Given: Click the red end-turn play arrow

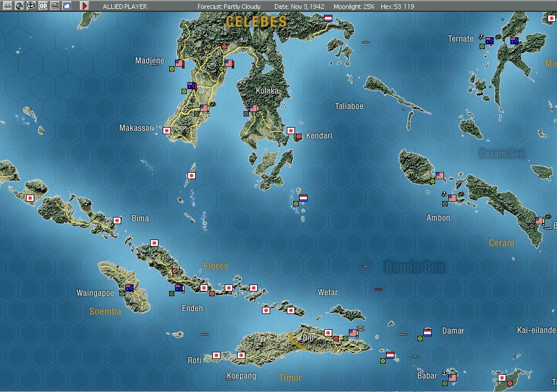Looking at the screenshot, I should point(85,6).
